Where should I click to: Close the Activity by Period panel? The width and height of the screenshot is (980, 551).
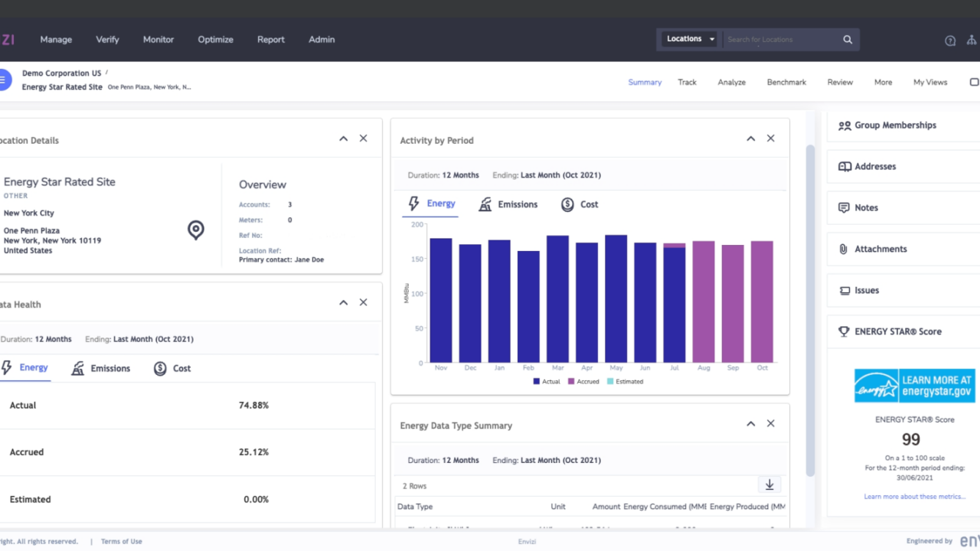(x=771, y=139)
